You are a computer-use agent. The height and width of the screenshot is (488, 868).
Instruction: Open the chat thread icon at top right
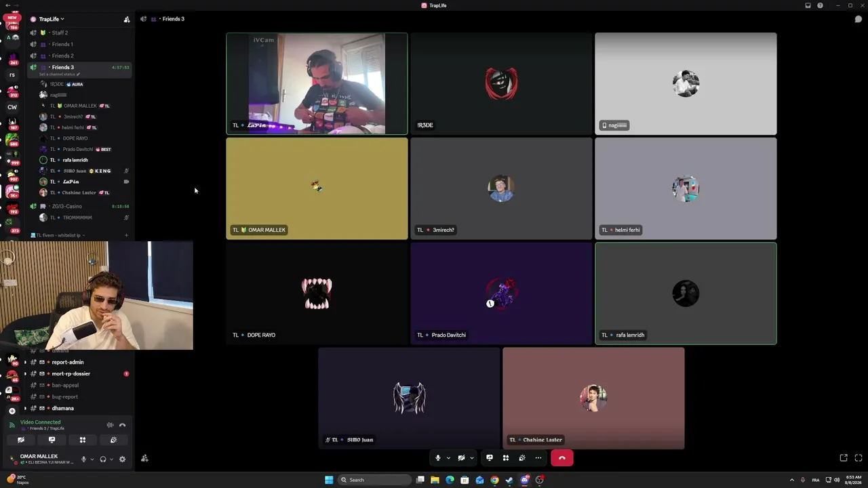pyautogui.click(x=859, y=19)
